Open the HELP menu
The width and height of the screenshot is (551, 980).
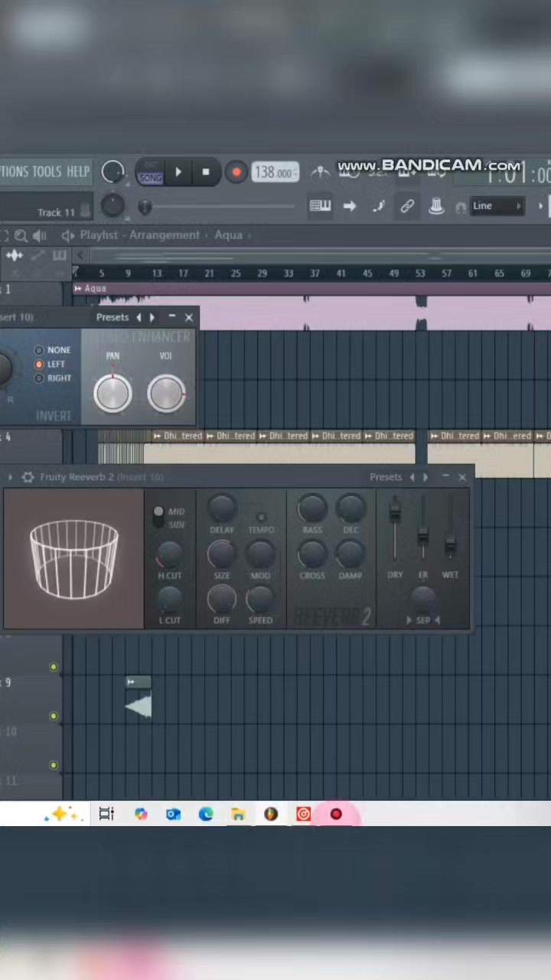pyautogui.click(x=77, y=171)
